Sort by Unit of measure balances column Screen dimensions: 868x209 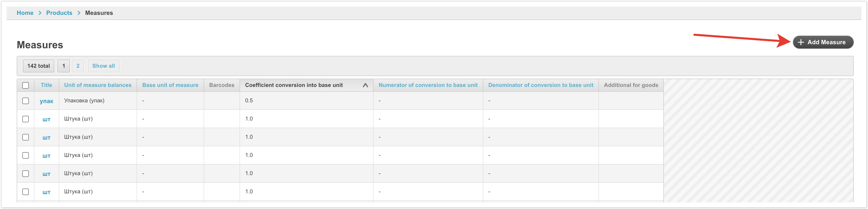(x=98, y=85)
